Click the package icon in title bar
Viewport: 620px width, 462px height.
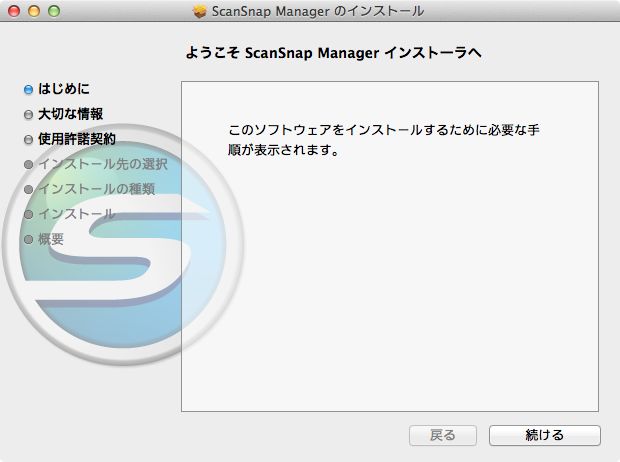200,11
